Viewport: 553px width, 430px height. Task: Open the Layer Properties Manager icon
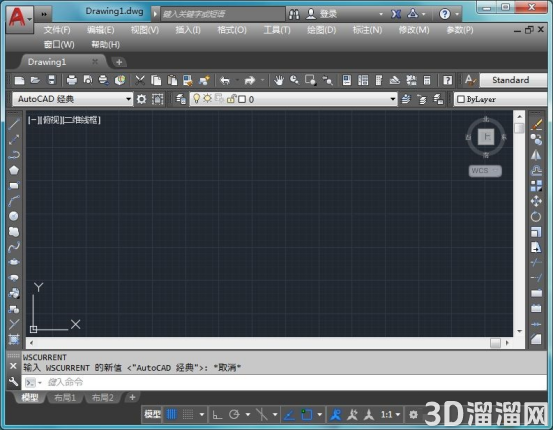point(181,99)
